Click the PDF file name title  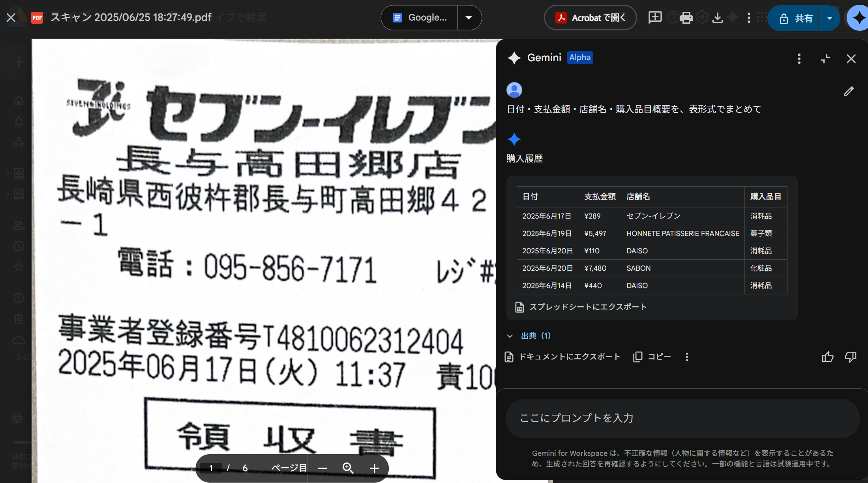(x=131, y=17)
